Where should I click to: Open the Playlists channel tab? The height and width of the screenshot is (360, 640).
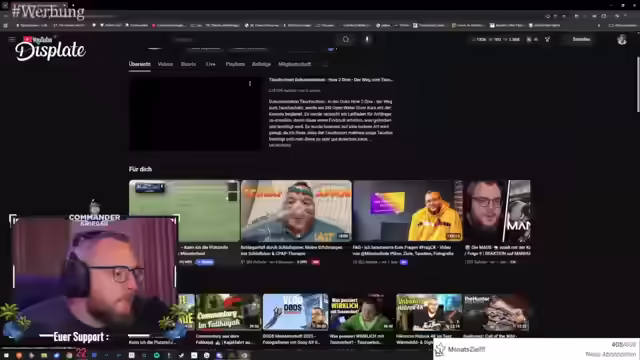coord(235,64)
